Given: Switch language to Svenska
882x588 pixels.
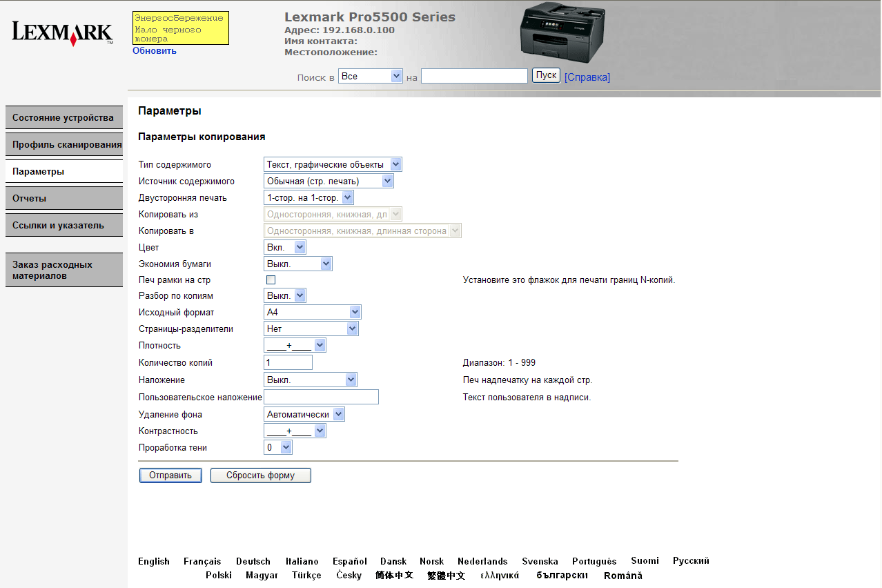Looking at the screenshot, I should [540, 561].
